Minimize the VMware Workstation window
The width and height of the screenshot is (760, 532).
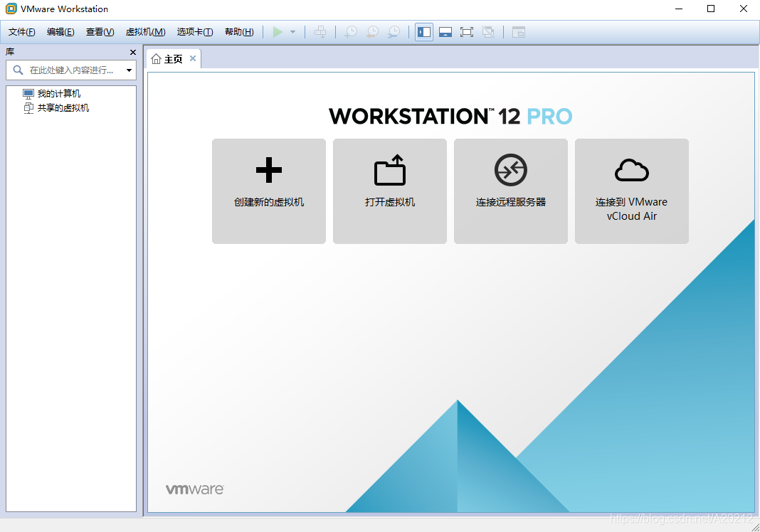(x=679, y=9)
